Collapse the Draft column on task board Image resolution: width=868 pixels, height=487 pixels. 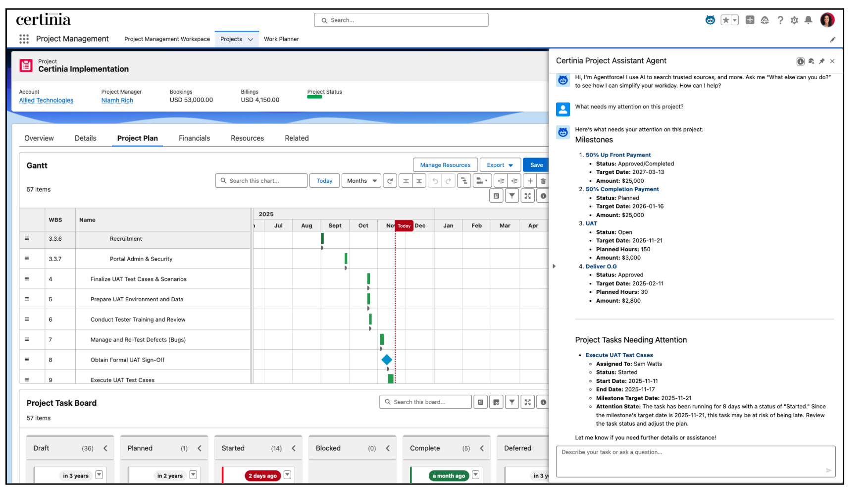[x=105, y=448]
